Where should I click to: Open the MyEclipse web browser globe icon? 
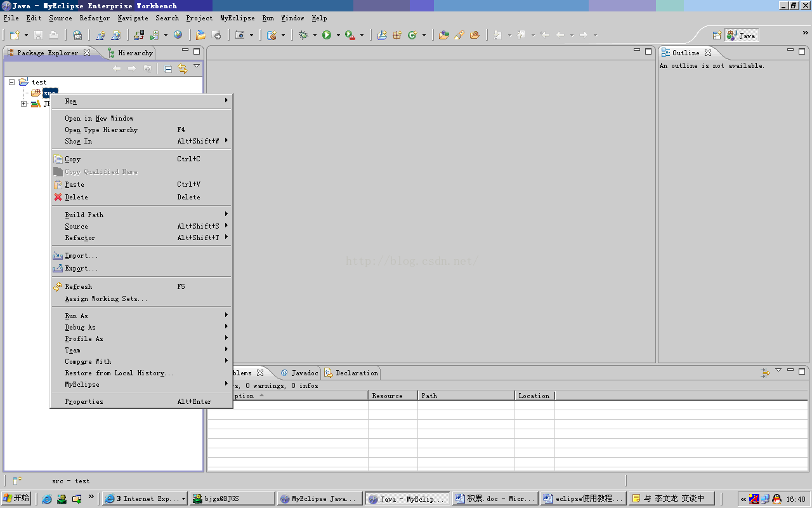(178, 35)
